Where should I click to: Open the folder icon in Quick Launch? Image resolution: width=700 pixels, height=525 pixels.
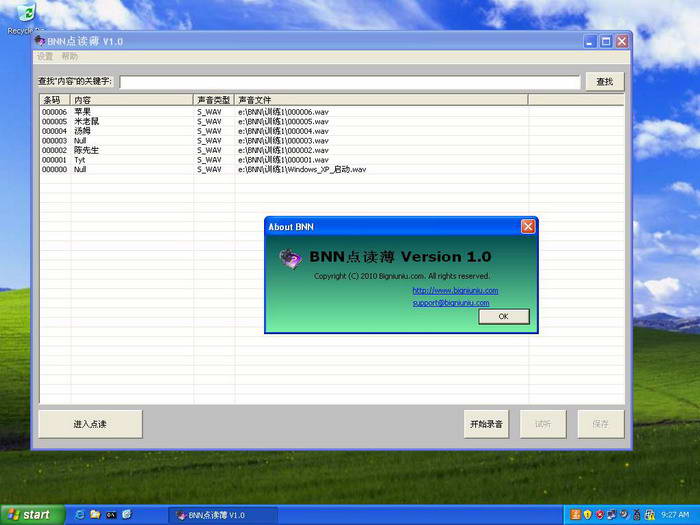(95, 515)
